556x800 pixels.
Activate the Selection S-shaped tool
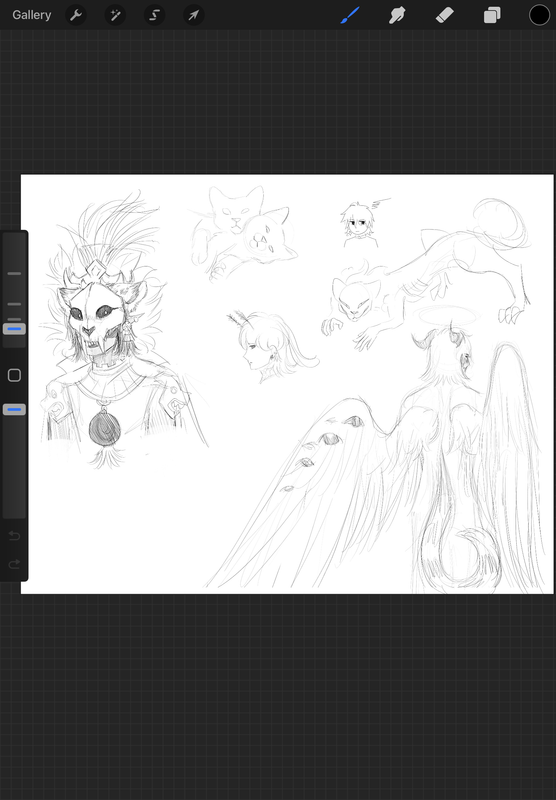point(155,15)
